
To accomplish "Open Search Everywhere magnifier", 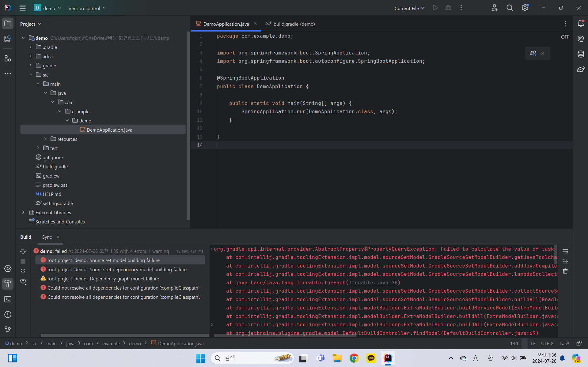I will [510, 8].
